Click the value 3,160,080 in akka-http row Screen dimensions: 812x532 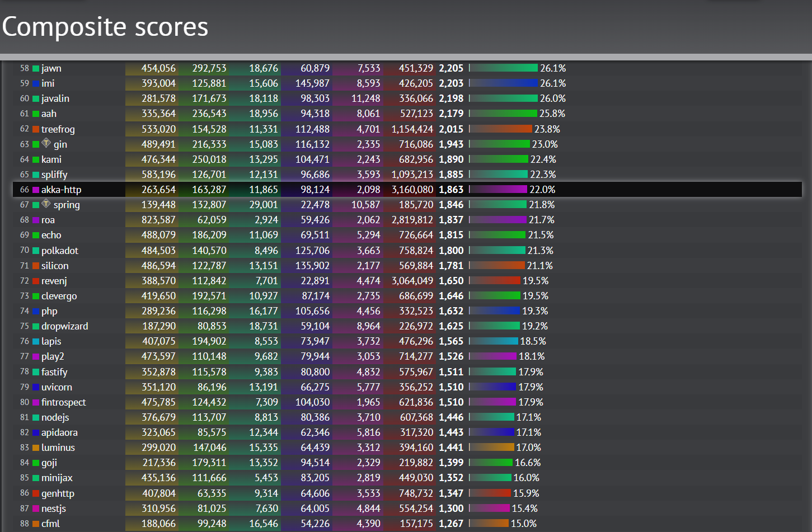(412, 190)
